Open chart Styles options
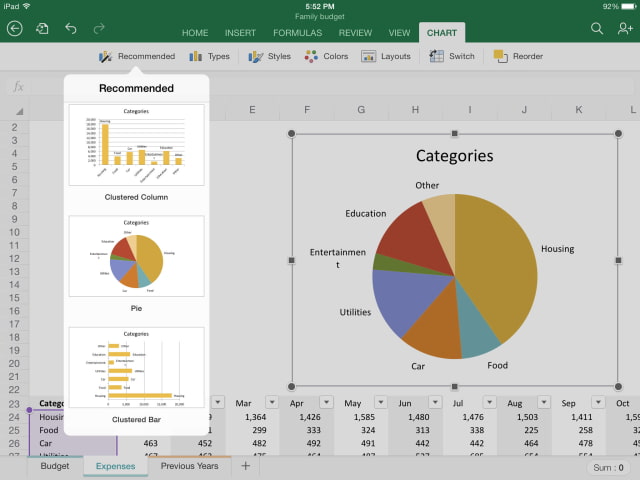Viewport: 640px width, 480px height. 269,56
